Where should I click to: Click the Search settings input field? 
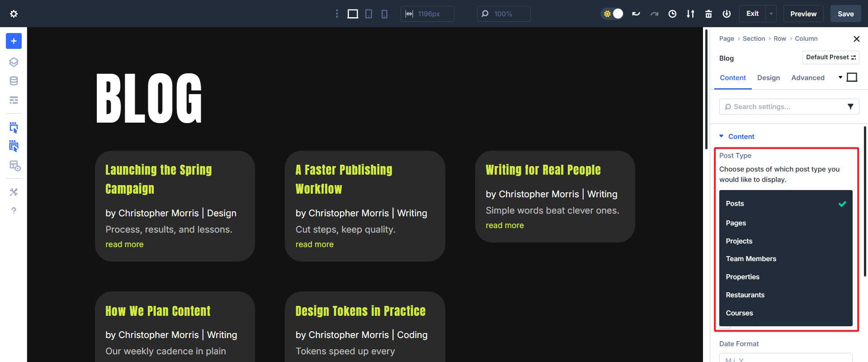[x=784, y=107]
